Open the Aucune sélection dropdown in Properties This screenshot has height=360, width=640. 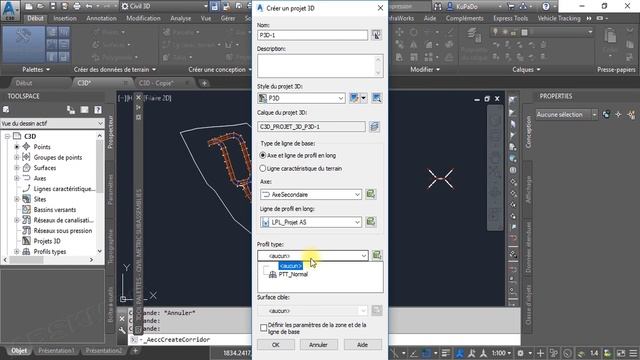(566, 115)
